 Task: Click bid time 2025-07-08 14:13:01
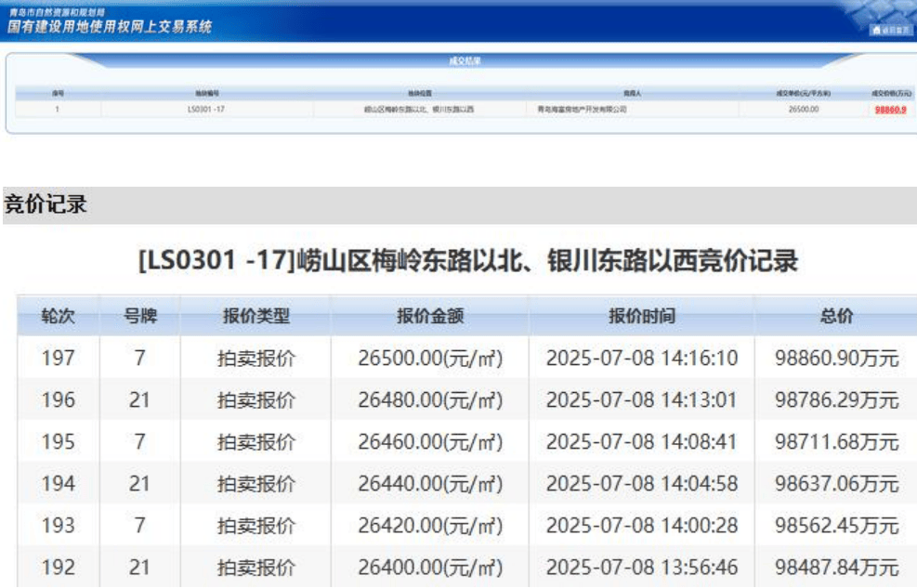click(x=642, y=399)
